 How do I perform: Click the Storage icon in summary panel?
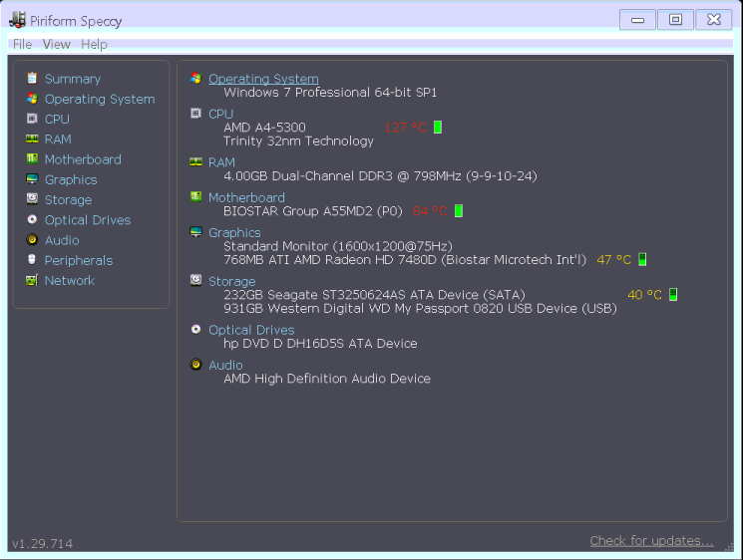pos(195,280)
